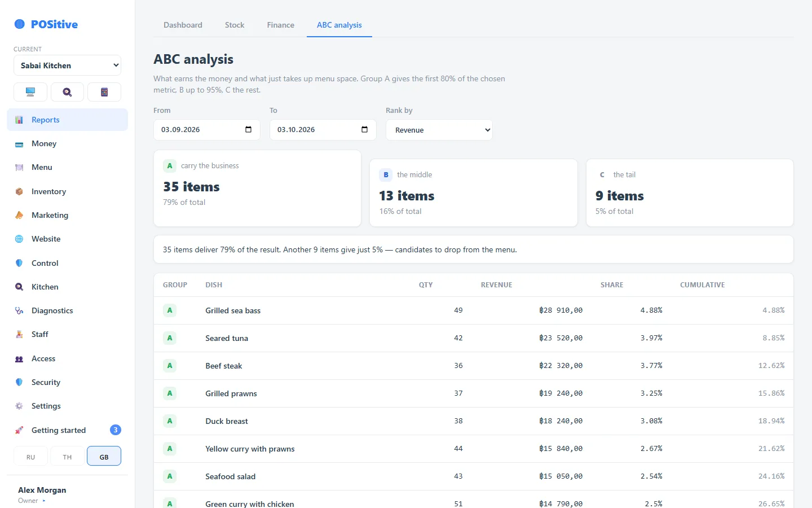Open Getting started guide
Screen dimensions: 812x508
click(x=67, y=430)
